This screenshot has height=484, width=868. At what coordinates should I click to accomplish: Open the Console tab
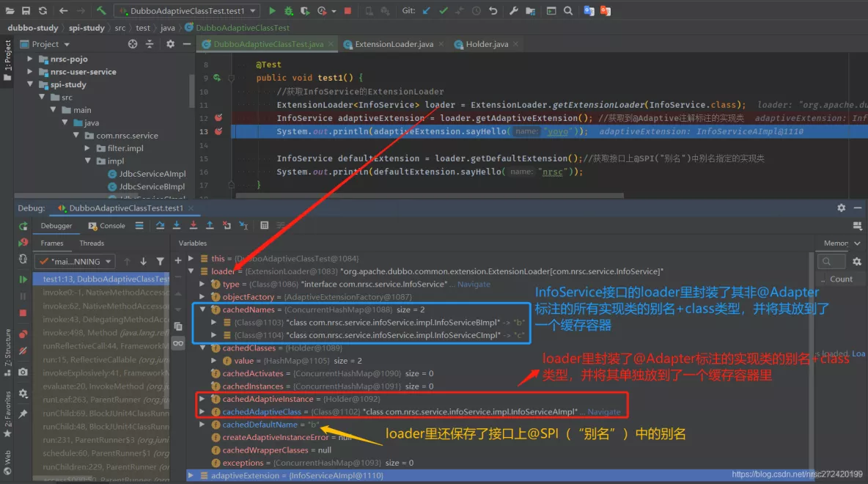(107, 225)
